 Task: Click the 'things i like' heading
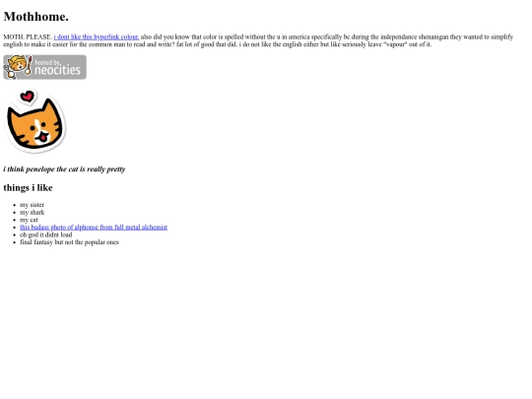pyautogui.click(x=28, y=187)
